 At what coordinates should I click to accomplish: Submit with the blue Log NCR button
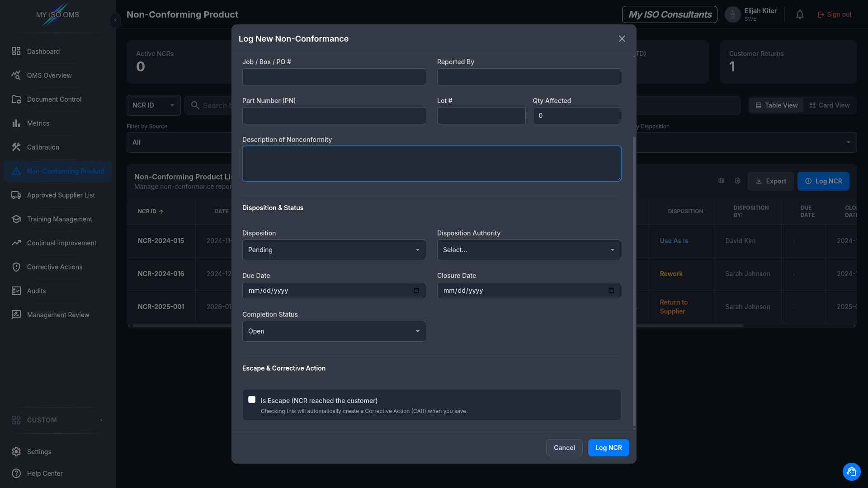tap(609, 448)
